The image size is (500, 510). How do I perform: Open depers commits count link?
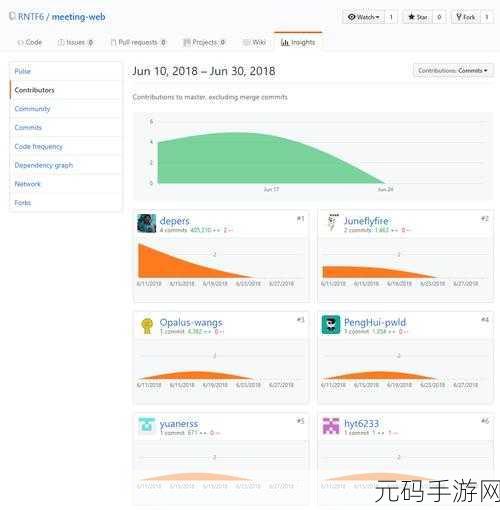(173, 230)
